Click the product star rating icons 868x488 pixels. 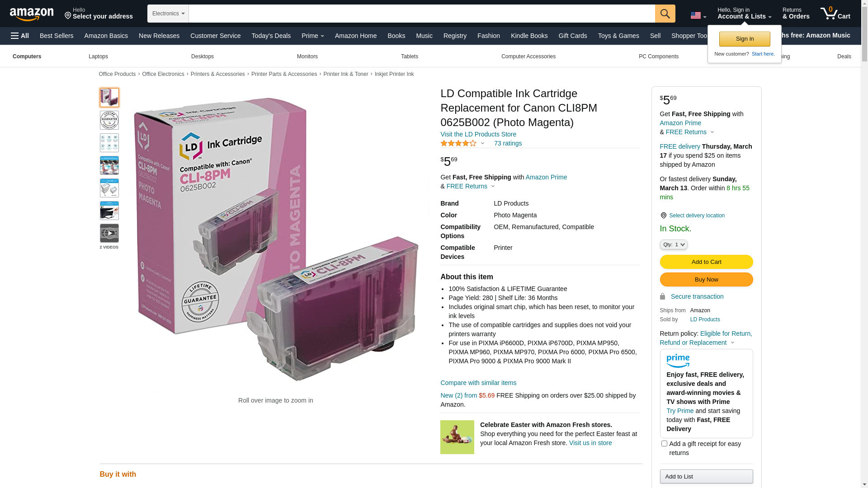coord(458,143)
